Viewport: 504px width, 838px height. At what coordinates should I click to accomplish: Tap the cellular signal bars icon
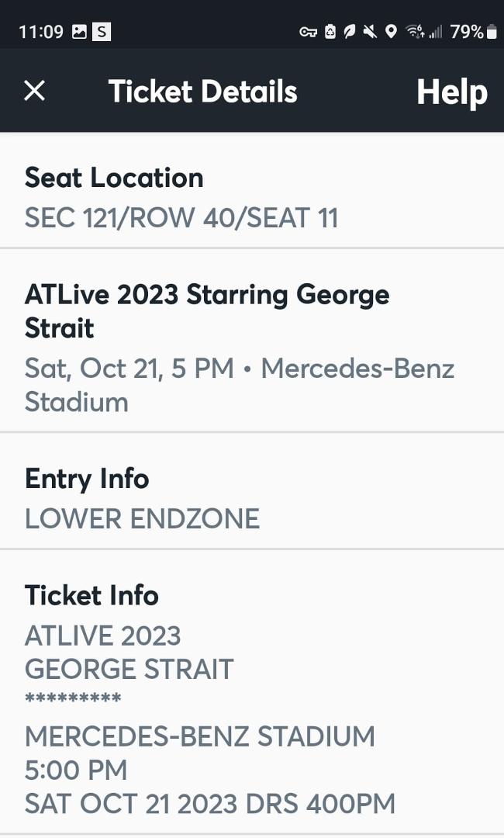click(435, 32)
